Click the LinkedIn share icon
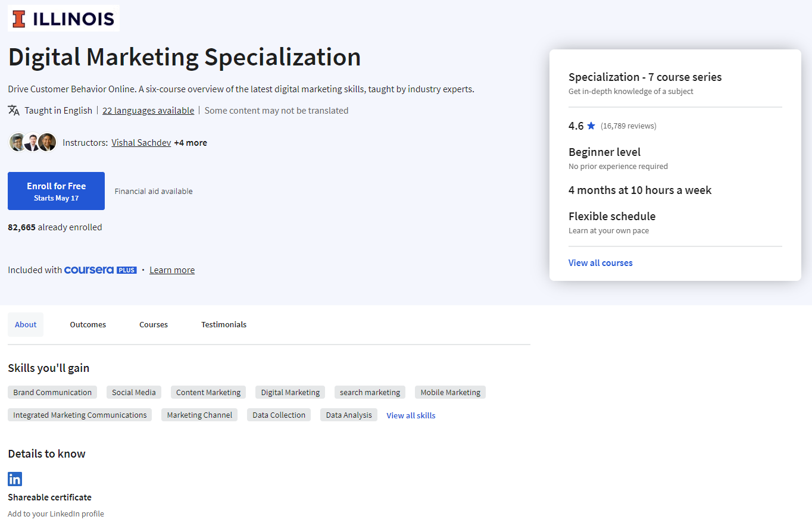The height and width of the screenshot is (529, 812). pos(14,478)
